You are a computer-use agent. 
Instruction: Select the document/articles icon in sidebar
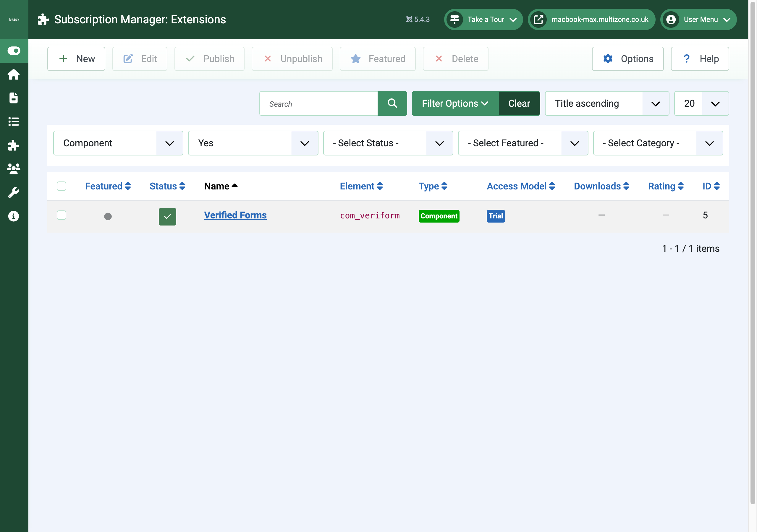(x=14, y=98)
